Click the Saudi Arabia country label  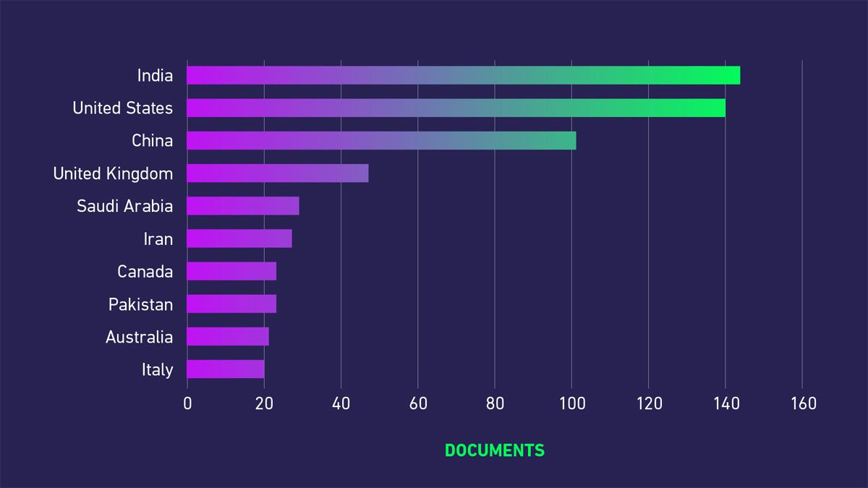125,206
